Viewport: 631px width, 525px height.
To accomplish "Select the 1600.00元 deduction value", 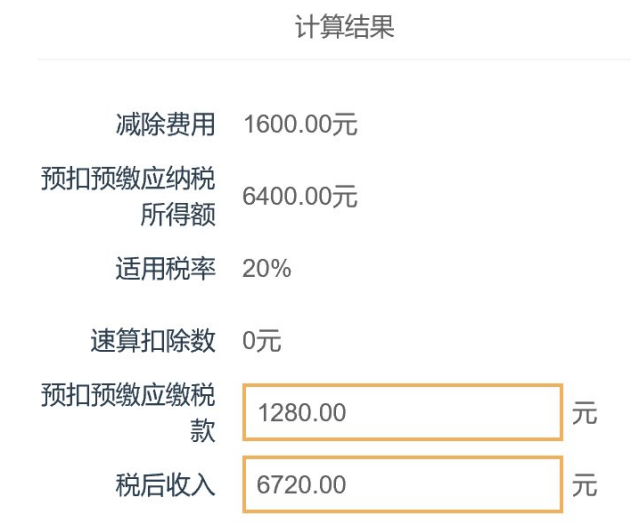I will [x=300, y=125].
